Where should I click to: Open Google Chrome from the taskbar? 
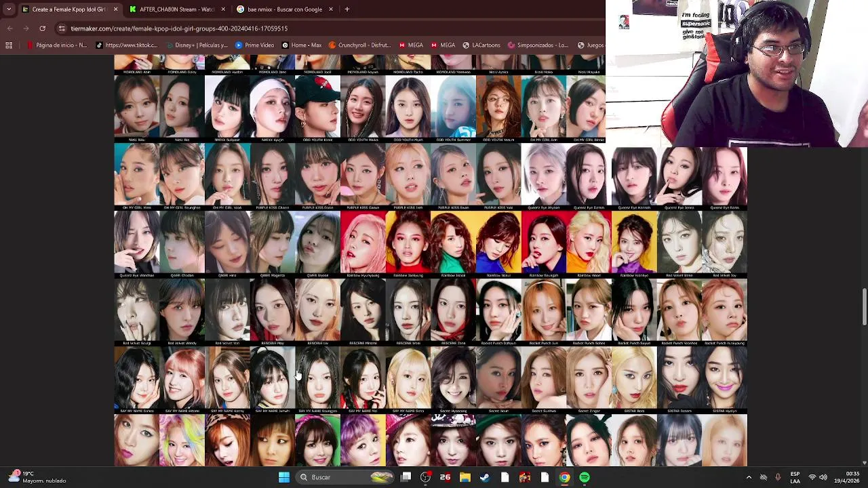[x=564, y=477]
